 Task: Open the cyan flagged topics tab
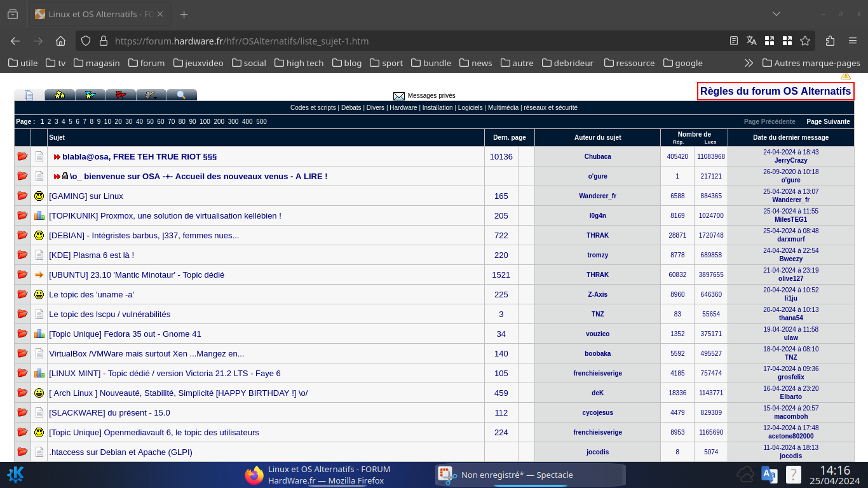click(x=90, y=95)
